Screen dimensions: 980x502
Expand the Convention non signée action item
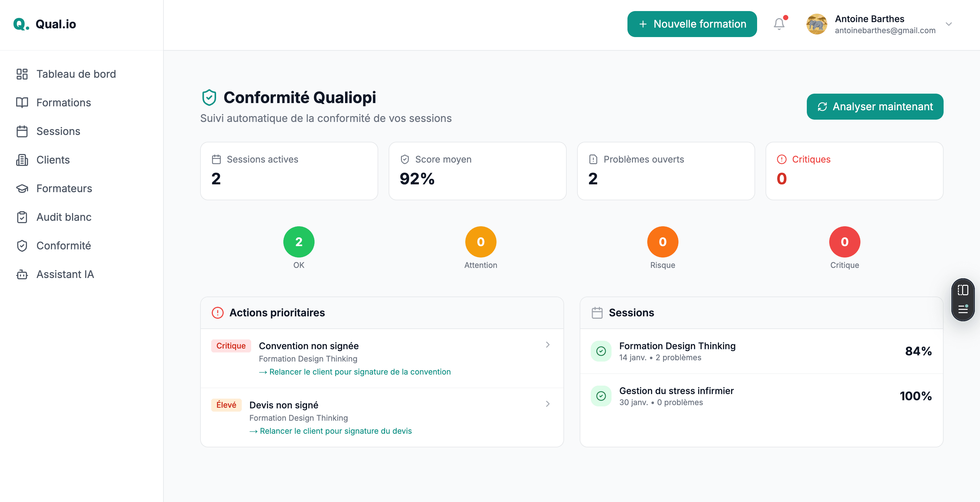pyautogui.click(x=548, y=345)
